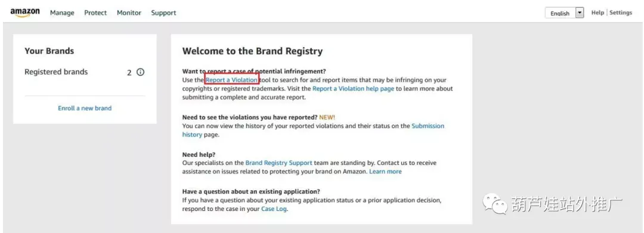This screenshot has width=644, height=233.
Task: Open the Report a Violation tool link
Action: pyautogui.click(x=231, y=80)
